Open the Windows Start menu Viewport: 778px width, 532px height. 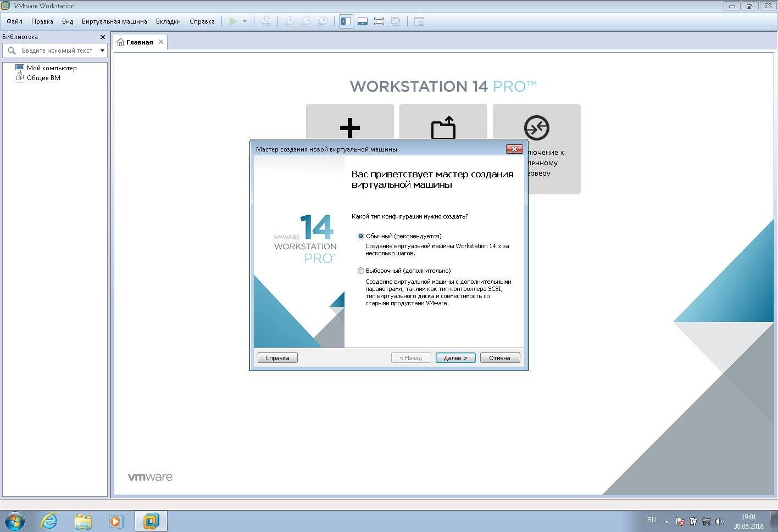click(14, 520)
